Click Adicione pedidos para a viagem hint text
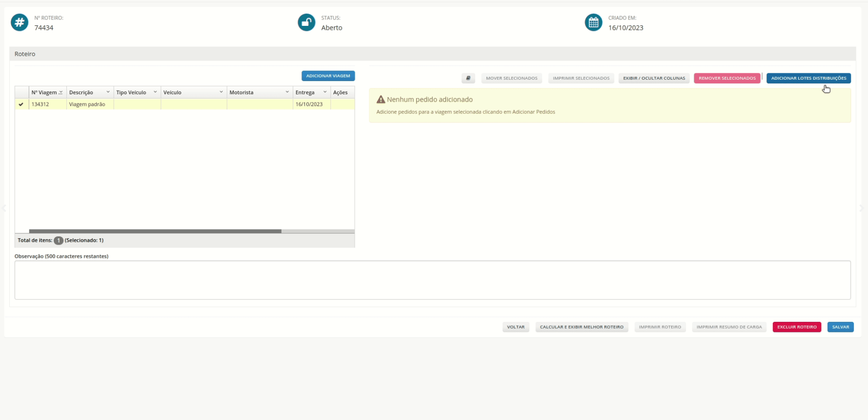 pos(465,112)
